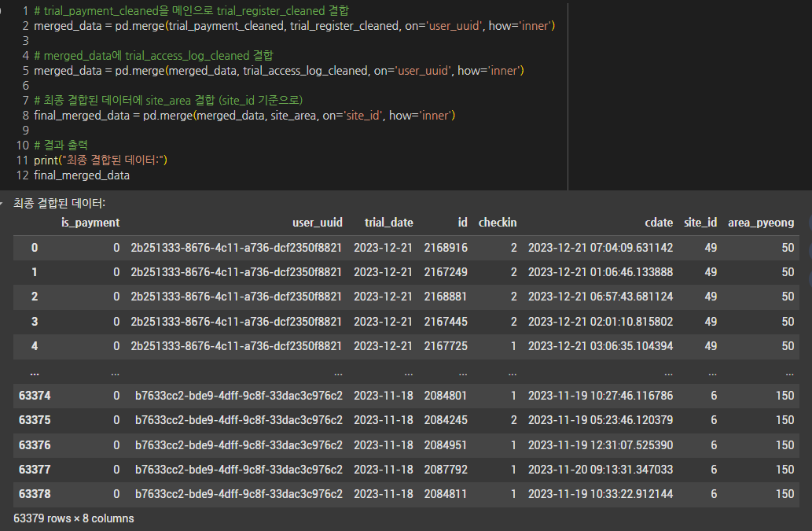Click cdate value 2023-11-19 10:27:46.116786

[601, 396]
